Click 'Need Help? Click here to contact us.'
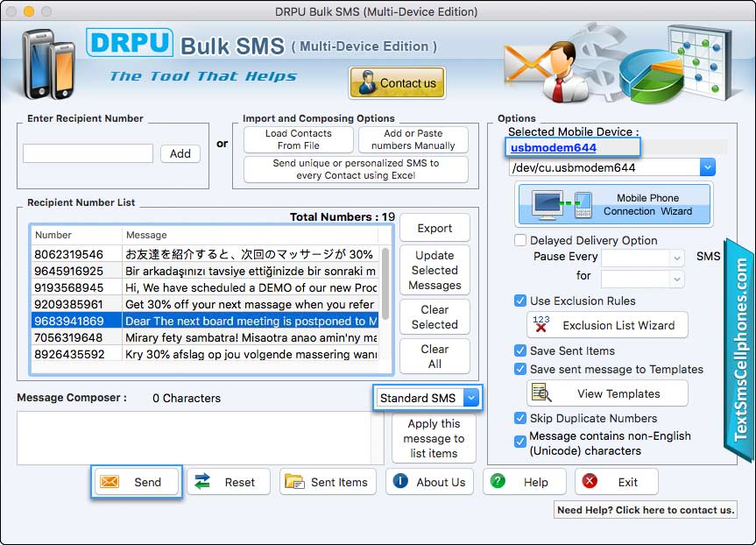 point(646,510)
